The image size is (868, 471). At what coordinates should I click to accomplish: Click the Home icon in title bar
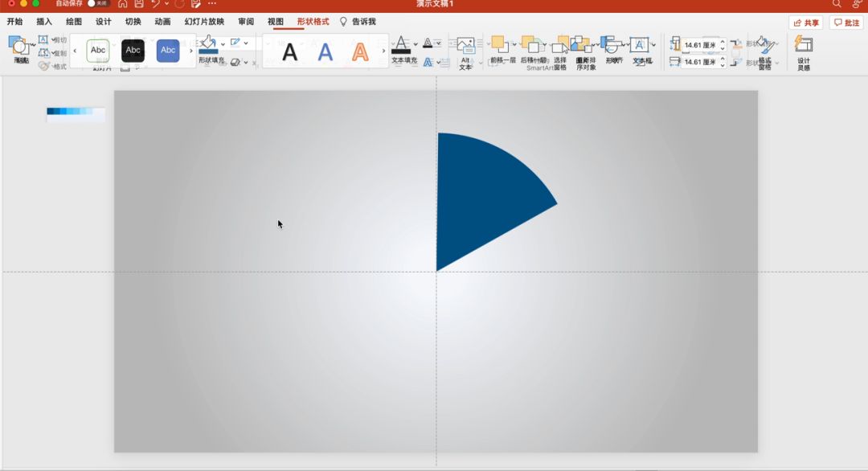[122, 3]
